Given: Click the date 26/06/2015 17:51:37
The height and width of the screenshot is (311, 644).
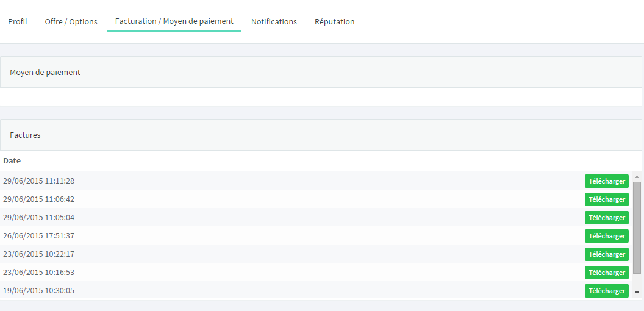Looking at the screenshot, I should 38,236.
